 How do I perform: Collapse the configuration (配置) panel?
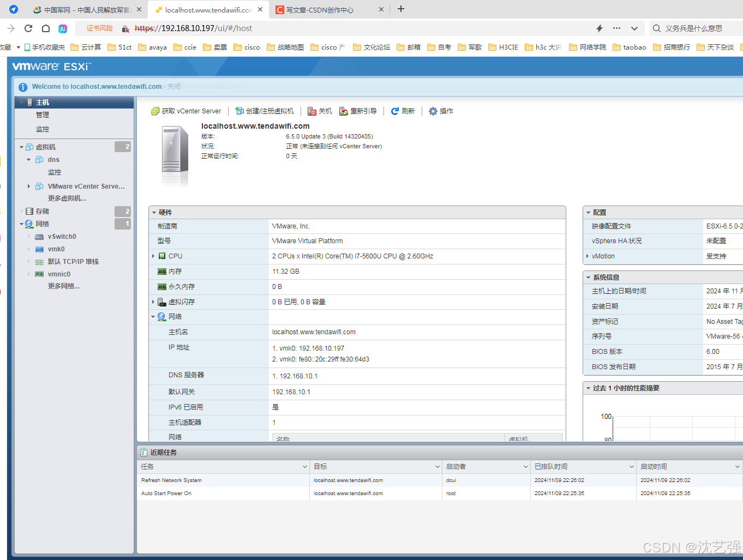(589, 213)
